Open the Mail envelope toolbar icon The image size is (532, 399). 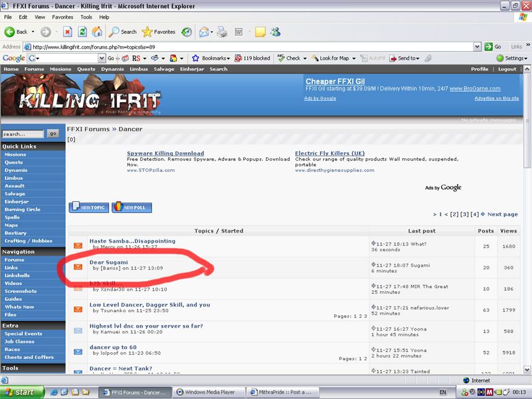coord(204,32)
